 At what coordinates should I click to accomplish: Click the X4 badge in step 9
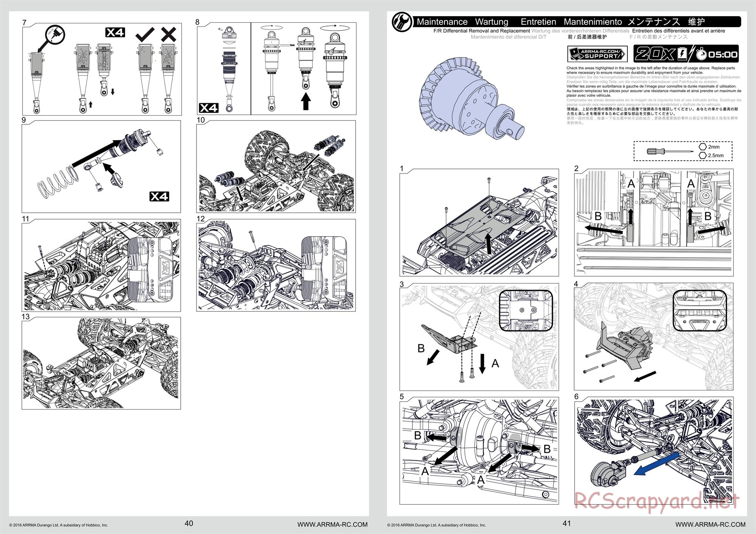(159, 197)
